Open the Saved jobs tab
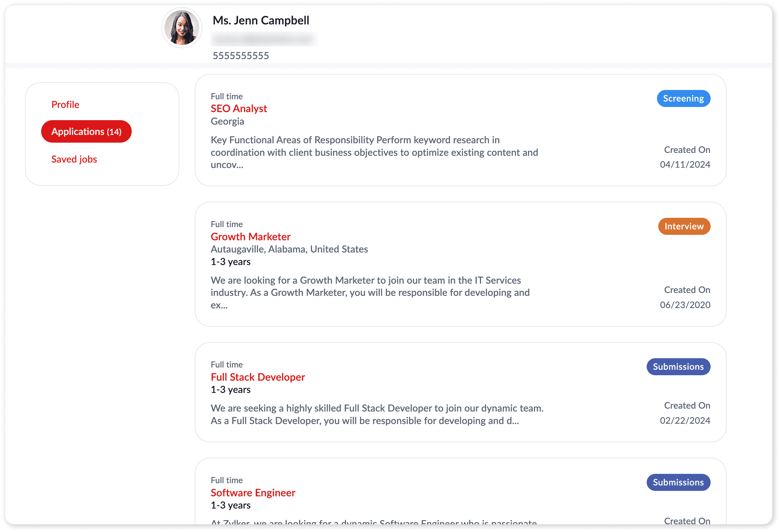 pos(74,159)
